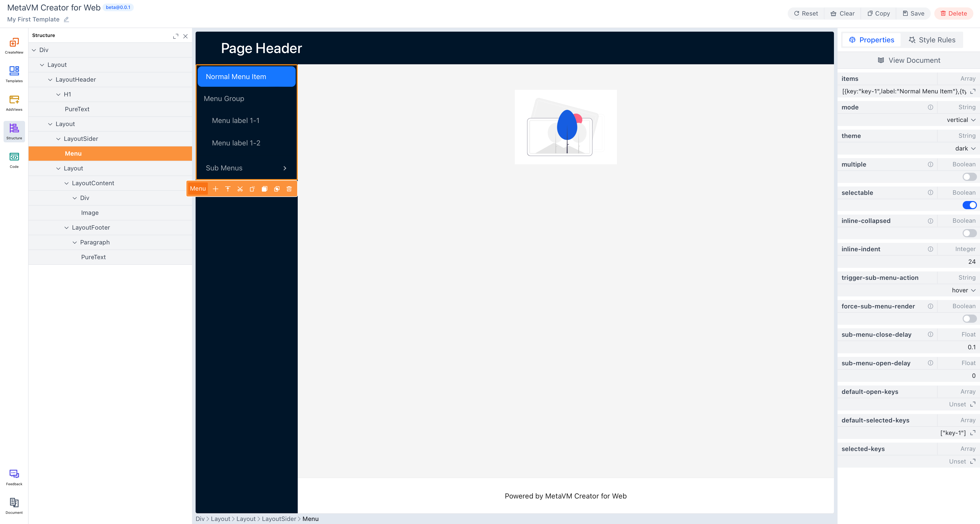Click the filled stacked-squares icon in Menu toolbar
The width and height of the screenshot is (980, 524).
[264, 189]
